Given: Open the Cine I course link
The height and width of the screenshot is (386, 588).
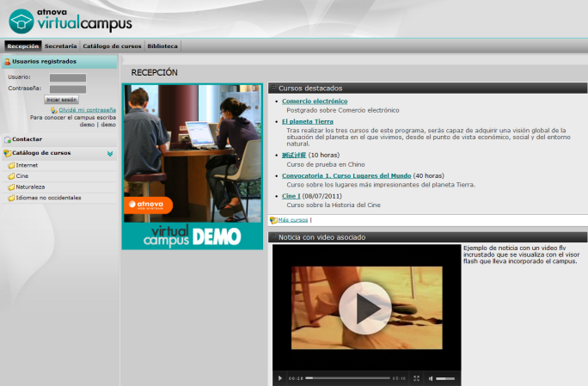Looking at the screenshot, I should pyautogui.click(x=291, y=196).
